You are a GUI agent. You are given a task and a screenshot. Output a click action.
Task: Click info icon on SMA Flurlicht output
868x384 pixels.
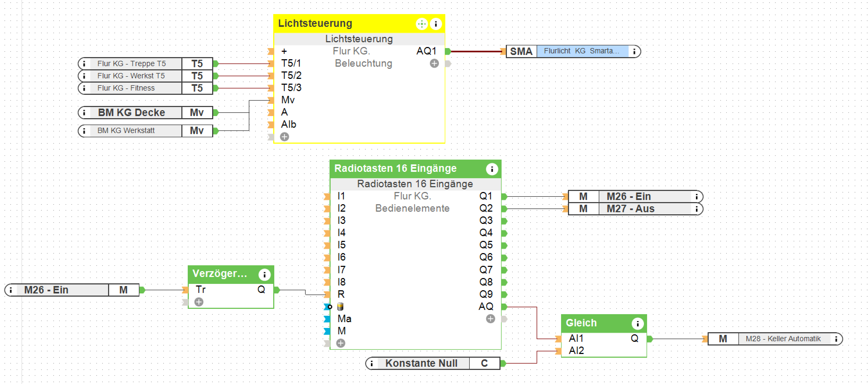pos(634,51)
